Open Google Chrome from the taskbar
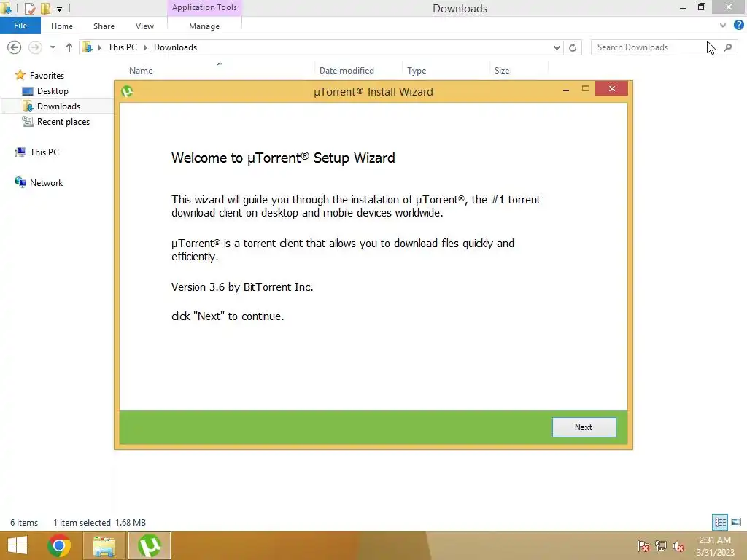747x560 pixels. click(x=59, y=545)
